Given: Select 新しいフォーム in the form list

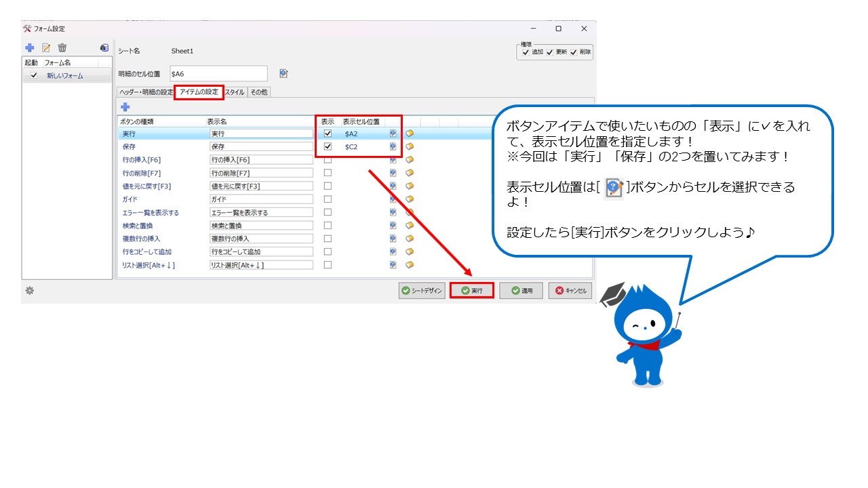Looking at the screenshot, I should 65,76.
